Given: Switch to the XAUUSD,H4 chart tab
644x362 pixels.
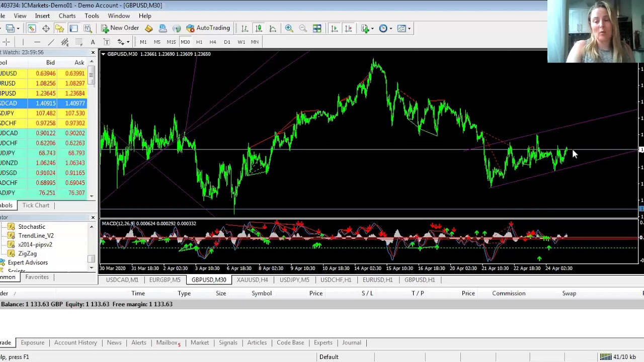Looking at the screenshot, I should pos(252,280).
